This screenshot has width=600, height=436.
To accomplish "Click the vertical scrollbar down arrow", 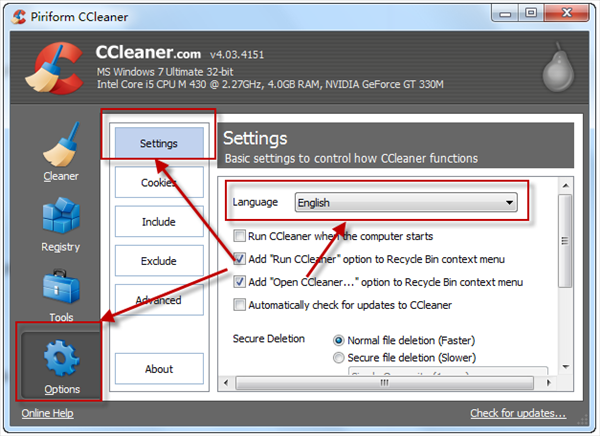I will click(566, 367).
